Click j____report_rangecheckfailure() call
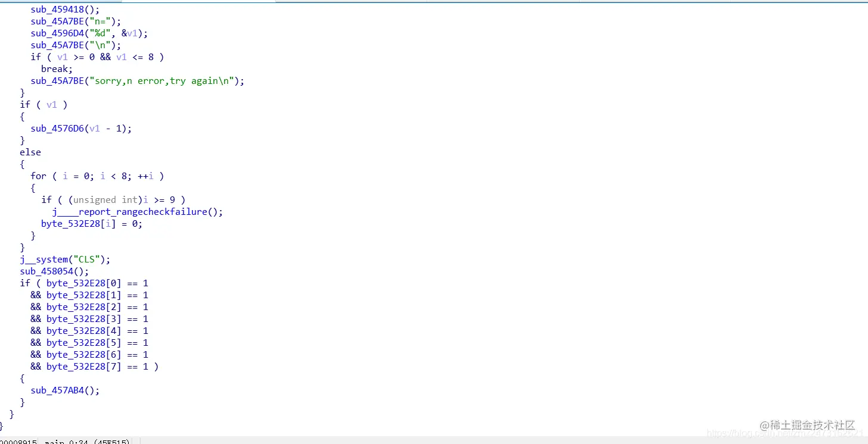868x444 pixels. 137,212
